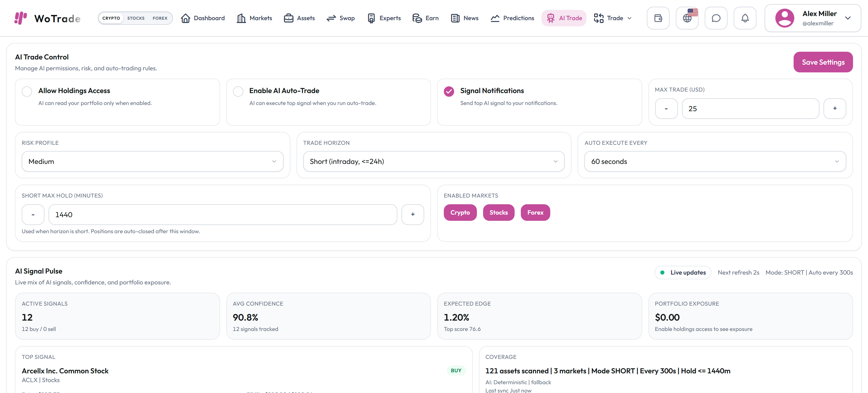The width and height of the screenshot is (868, 393).
Task: Switch to the FOREX market tab
Action: pyautogui.click(x=160, y=18)
